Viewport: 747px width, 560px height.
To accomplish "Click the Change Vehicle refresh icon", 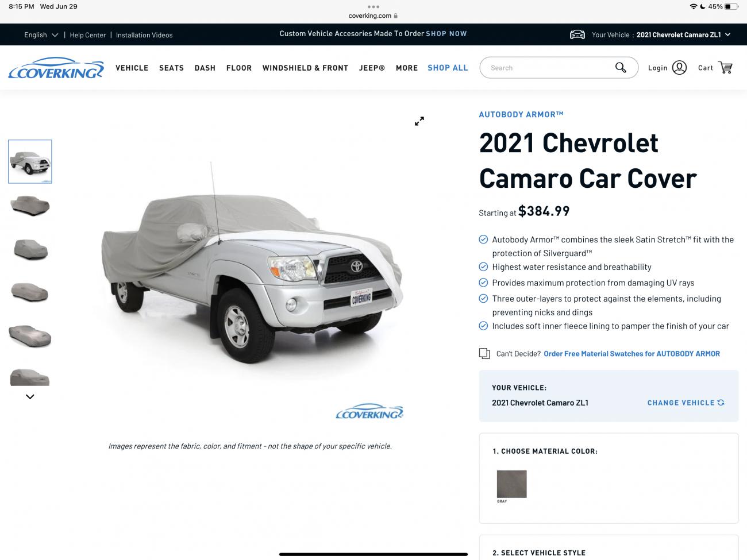I will [x=721, y=403].
